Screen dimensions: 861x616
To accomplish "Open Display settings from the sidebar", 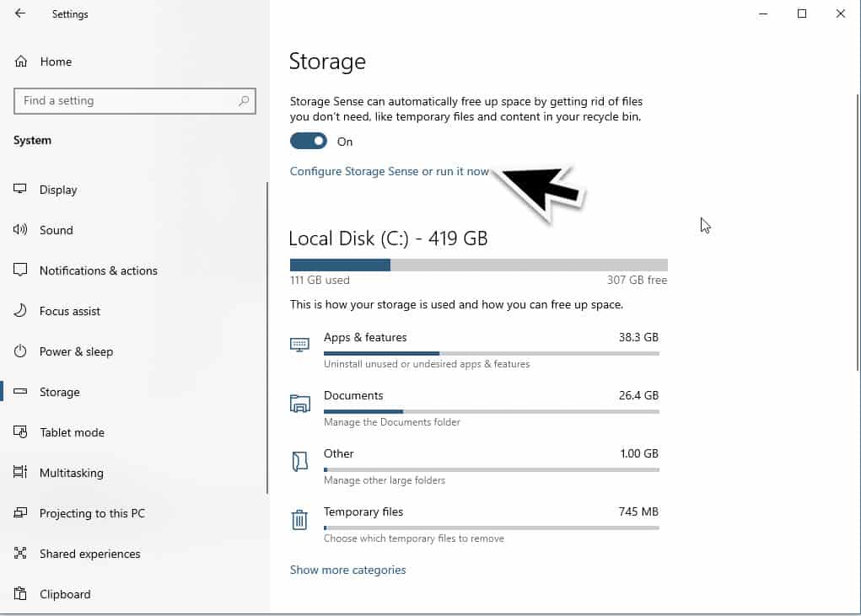I will (x=57, y=190).
